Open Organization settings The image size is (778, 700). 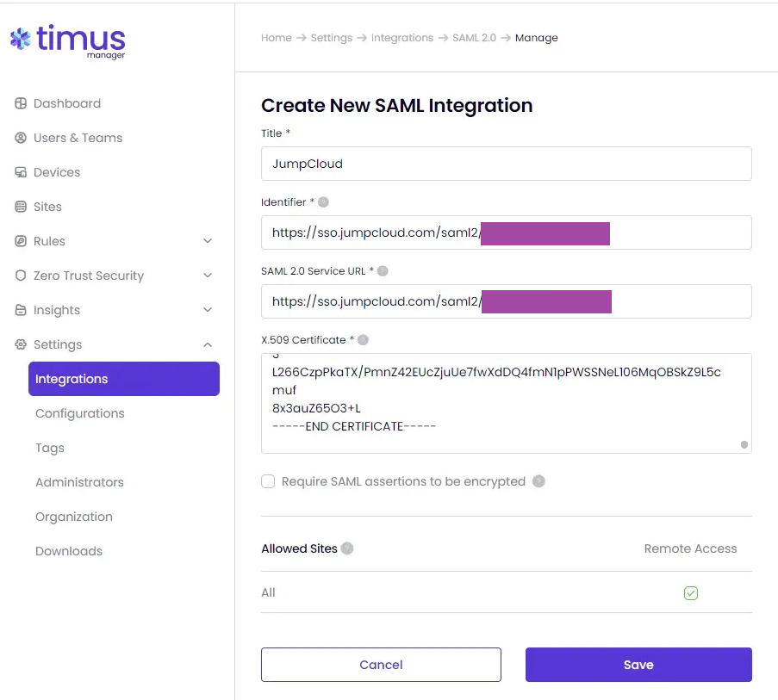74,517
